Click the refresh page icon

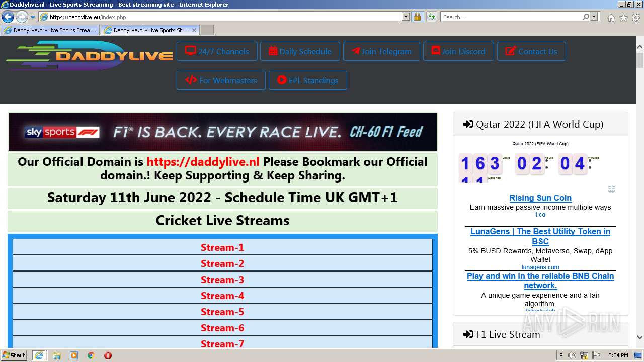(x=431, y=17)
